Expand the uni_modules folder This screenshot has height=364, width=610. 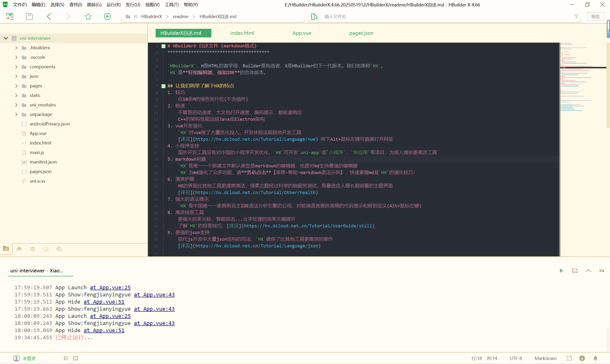point(16,105)
